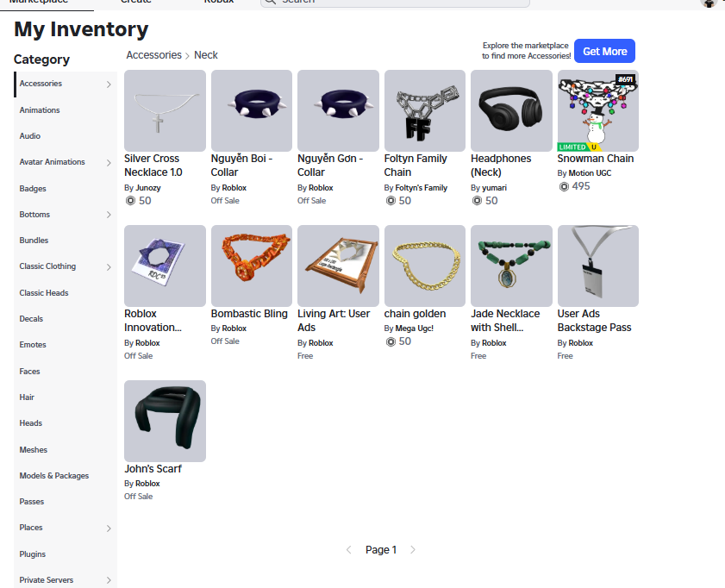The image size is (725, 588).
Task: Select the Classic Heads category
Action: coord(44,293)
